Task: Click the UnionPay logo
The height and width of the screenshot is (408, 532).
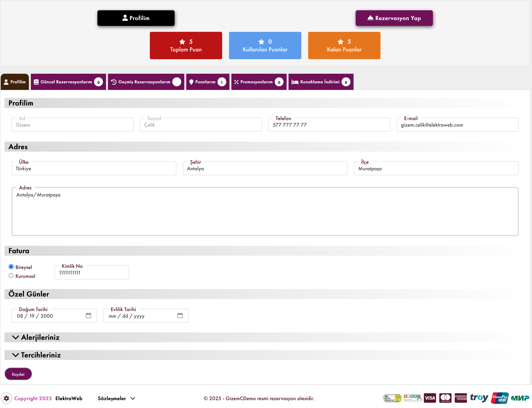Action: pos(500,398)
